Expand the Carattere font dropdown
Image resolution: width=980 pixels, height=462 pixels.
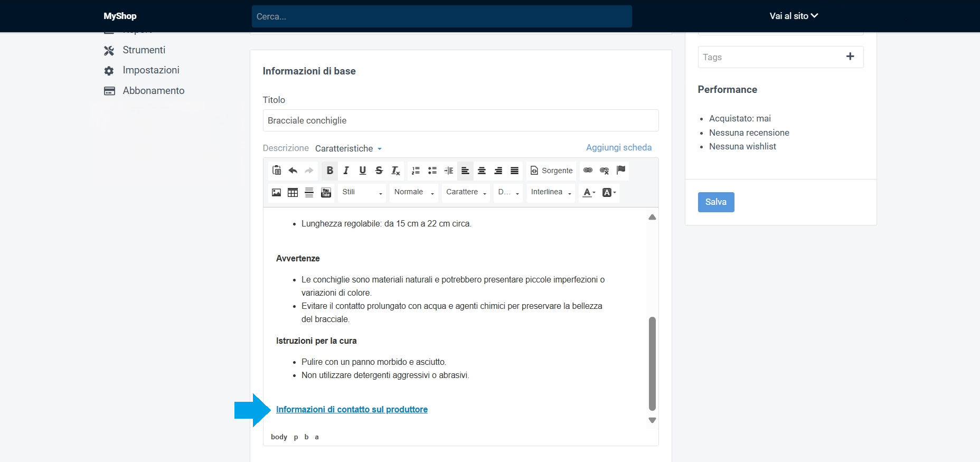point(466,193)
